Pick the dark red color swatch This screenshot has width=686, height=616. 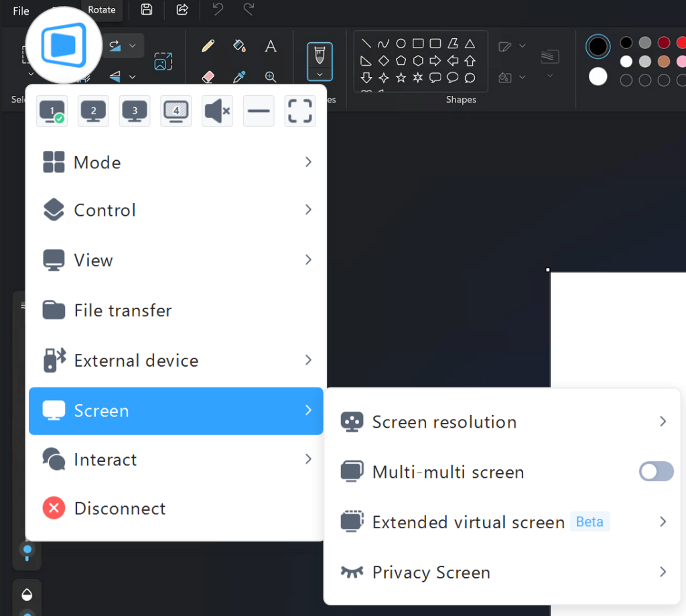[663, 43]
